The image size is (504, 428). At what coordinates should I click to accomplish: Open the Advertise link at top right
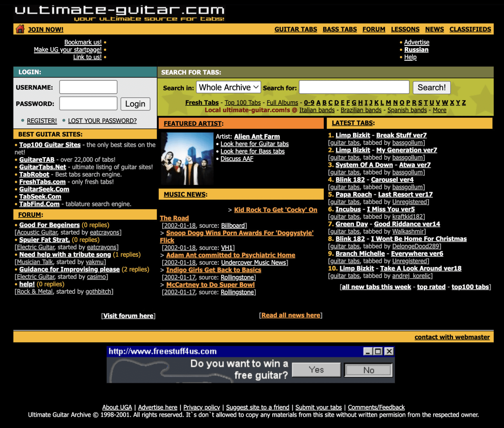click(417, 42)
